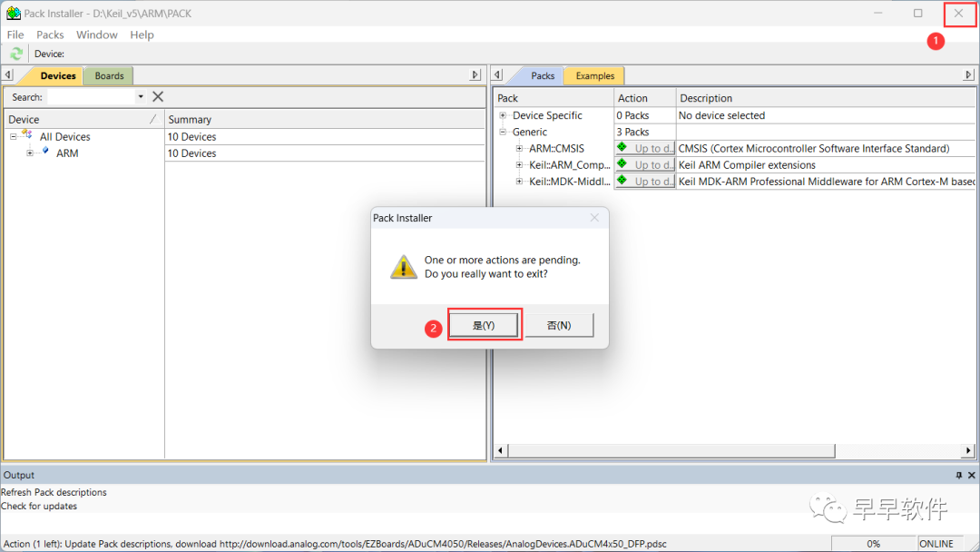Image resolution: width=980 pixels, height=552 pixels.
Task: Collapse the Generic pack group
Action: pos(503,132)
